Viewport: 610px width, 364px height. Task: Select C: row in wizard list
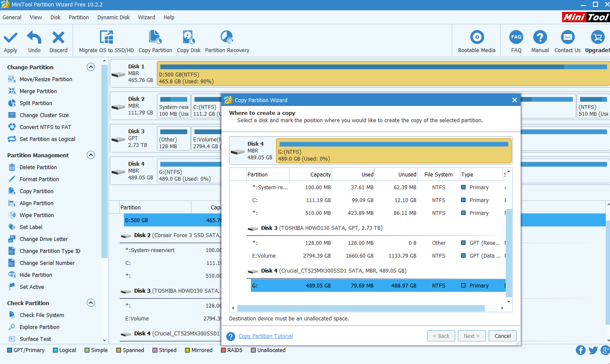pos(378,200)
